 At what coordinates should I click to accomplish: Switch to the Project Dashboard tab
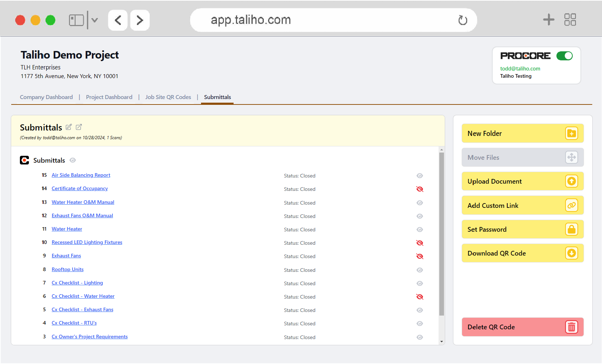(x=109, y=97)
